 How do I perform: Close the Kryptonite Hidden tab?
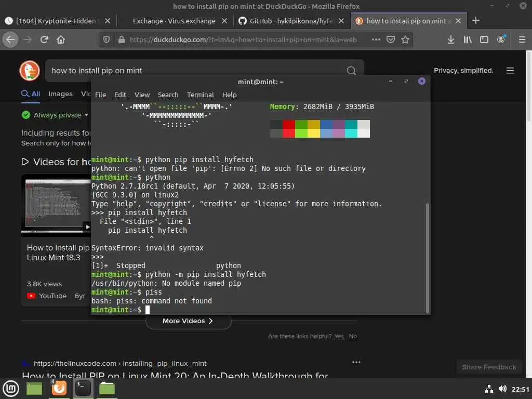pyautogui.click(x=107, y=21)
